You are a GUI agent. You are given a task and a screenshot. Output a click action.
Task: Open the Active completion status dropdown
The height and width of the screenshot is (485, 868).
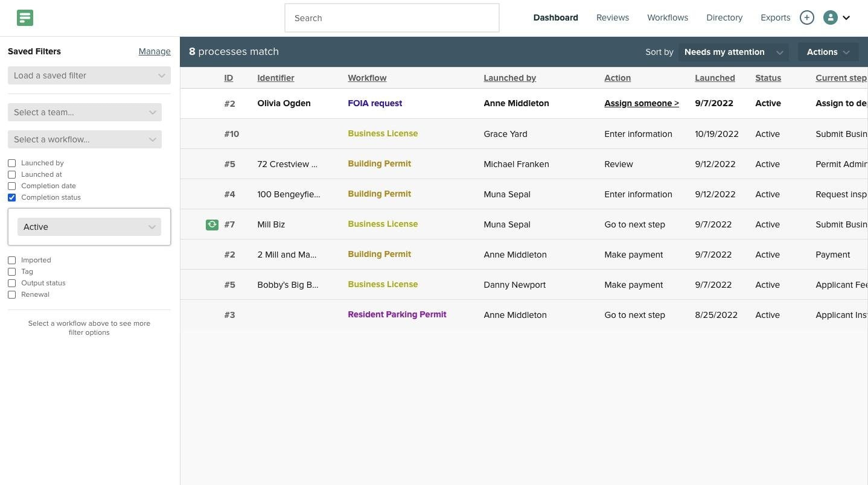89,227
